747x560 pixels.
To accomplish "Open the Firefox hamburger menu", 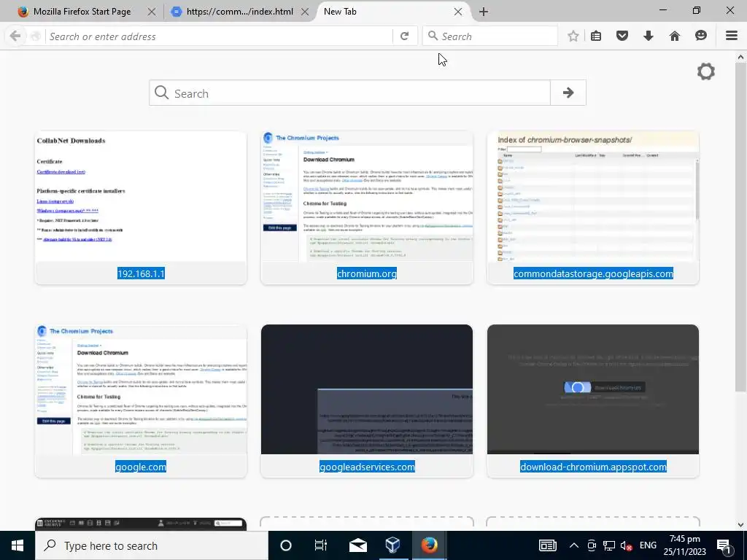I will click(x=732, y=36).
